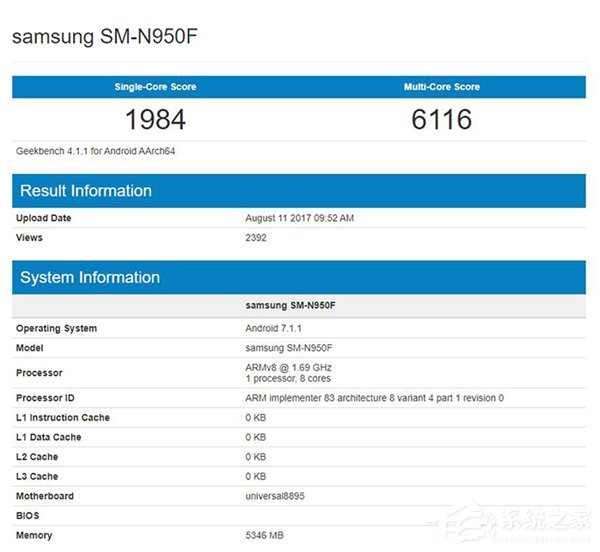Select the Motherboard label
Image resolution: width=600 pixels, height=552 pixels.
click(x=45, y=496)
